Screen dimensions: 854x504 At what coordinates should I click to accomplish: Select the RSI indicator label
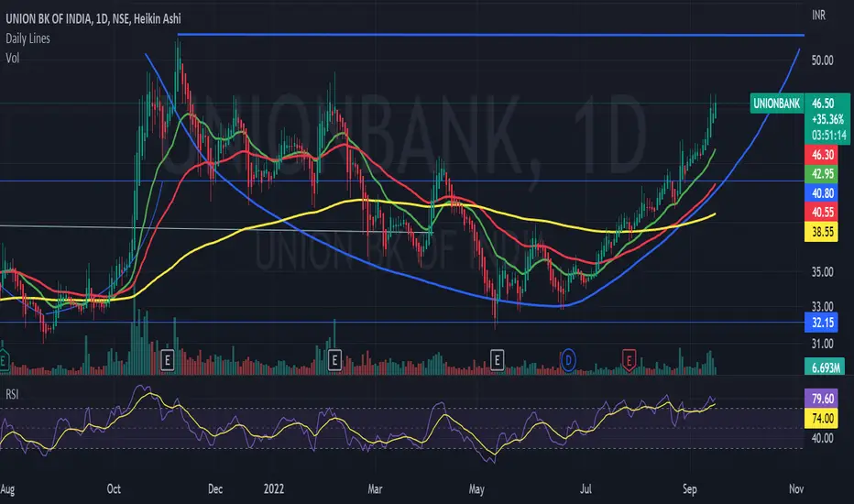point(12,394)
